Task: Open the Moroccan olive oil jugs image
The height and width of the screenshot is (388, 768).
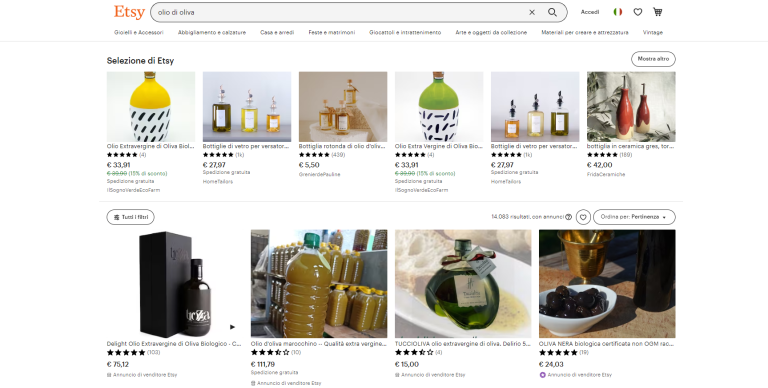Action: pos(319,284)
